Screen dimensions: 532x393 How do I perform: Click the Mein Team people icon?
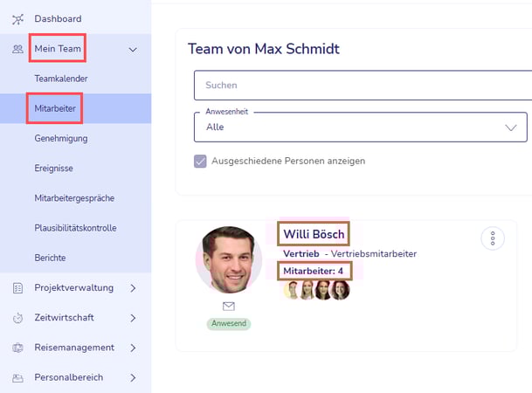pyautogui.click(x=17, y=50)
